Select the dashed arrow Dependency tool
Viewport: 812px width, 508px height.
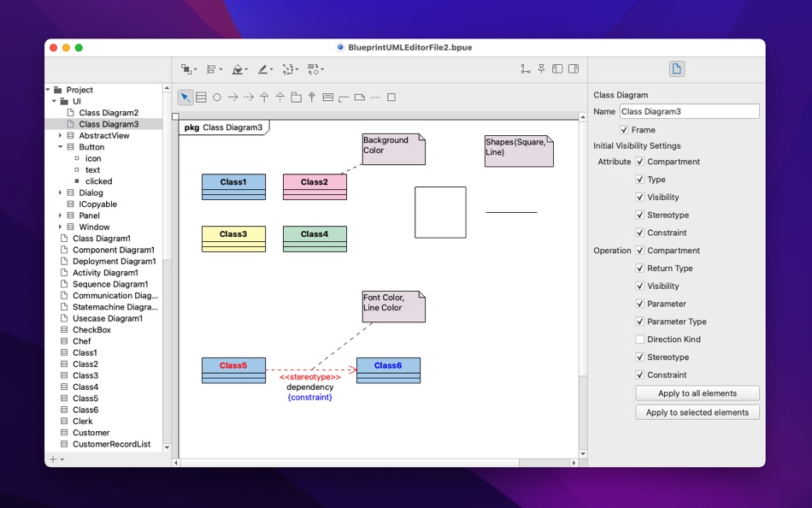(x=249, y=97)
